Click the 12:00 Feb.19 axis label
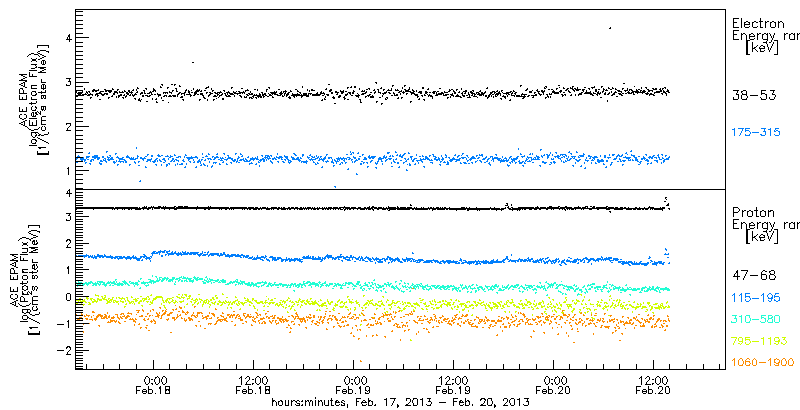800x410 pixels. [x=454, y=386]
